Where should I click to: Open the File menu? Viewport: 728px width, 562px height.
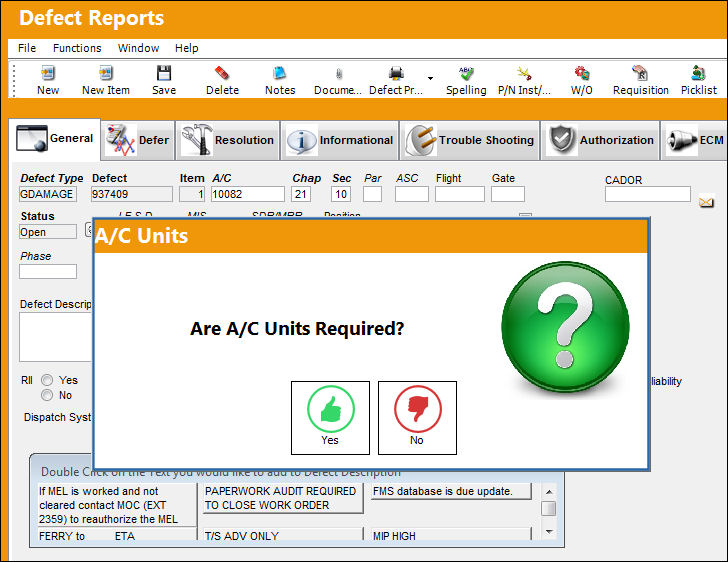pyautogui.click(x=27, y=48)
